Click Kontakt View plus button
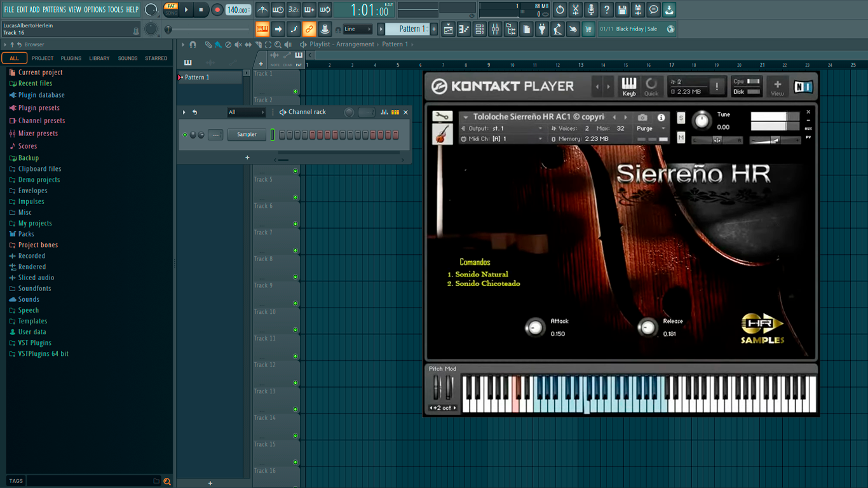 coord(777,86)
